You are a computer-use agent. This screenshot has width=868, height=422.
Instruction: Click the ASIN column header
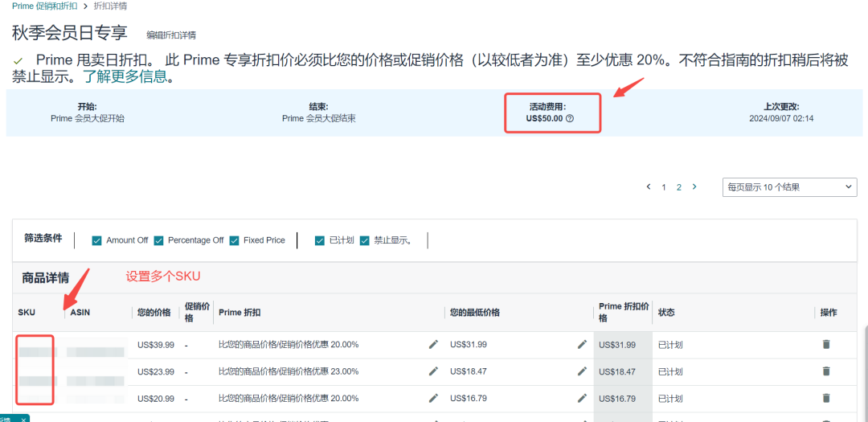point(80,313)
